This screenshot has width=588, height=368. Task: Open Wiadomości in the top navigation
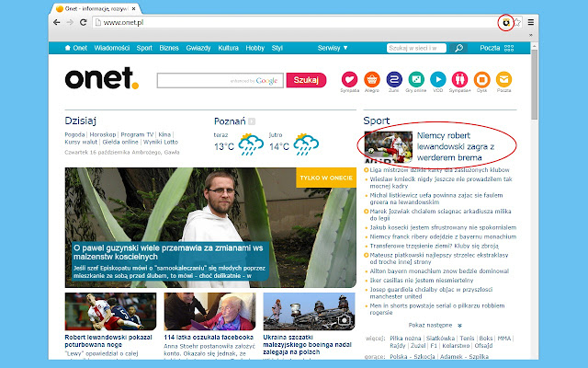[112, 48]
